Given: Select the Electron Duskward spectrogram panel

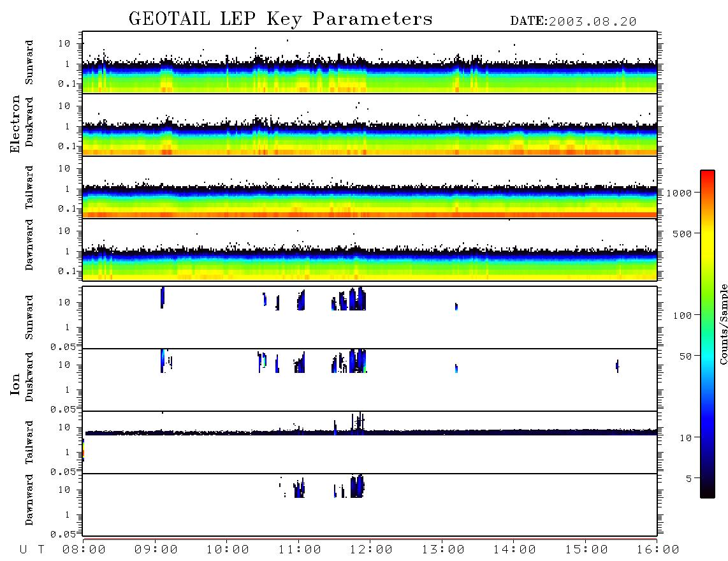Looking at the screenshot, I should 370,124.
